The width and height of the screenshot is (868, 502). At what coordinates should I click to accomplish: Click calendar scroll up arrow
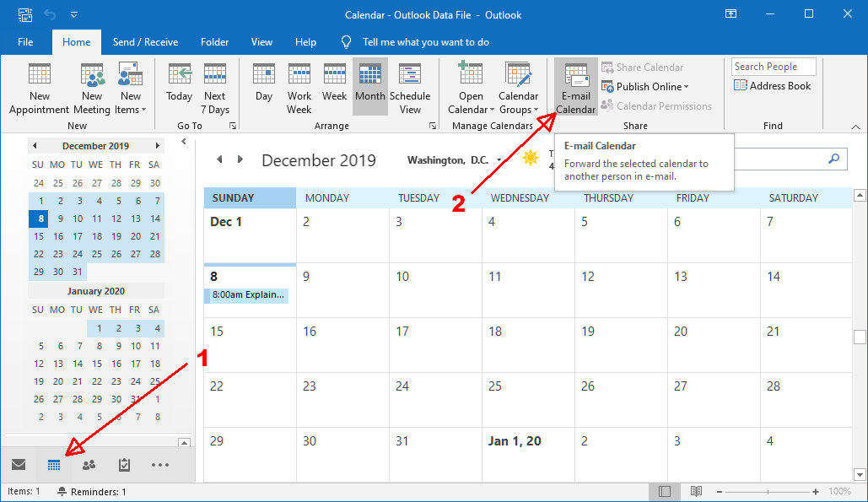[x=860, y=195]
